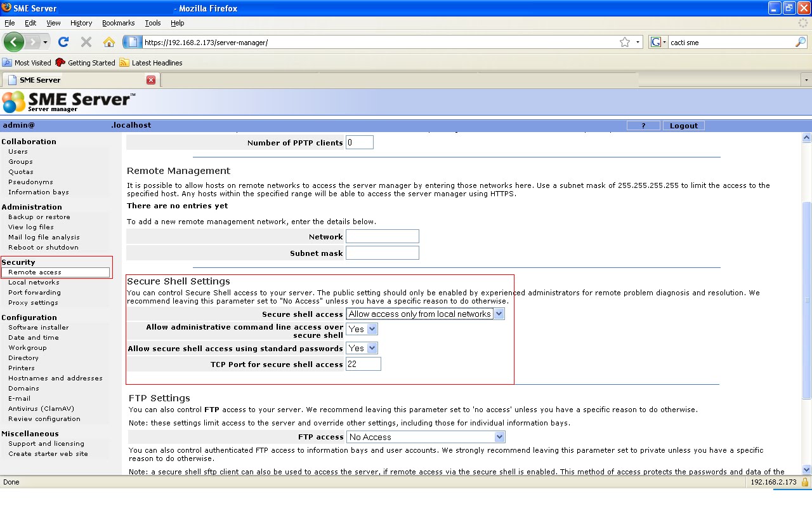
Task: Open the Groups page
Action: pyautogui.click(x=20, y=162)
